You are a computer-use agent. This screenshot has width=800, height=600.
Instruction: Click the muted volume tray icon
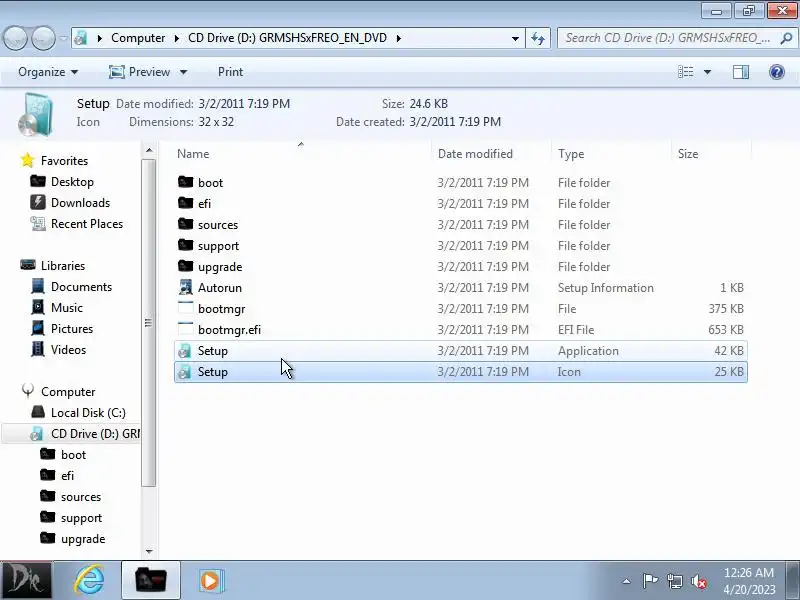[698, 581]
